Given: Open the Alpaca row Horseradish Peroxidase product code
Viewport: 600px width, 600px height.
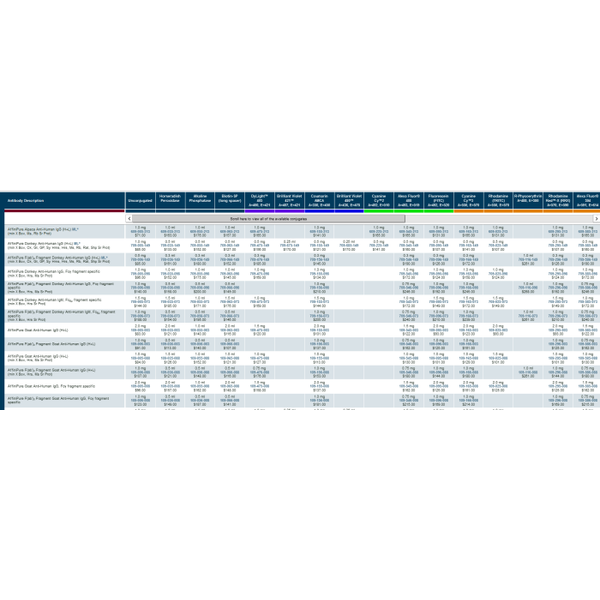Looking at the screenshot, I should coord(170,232).
